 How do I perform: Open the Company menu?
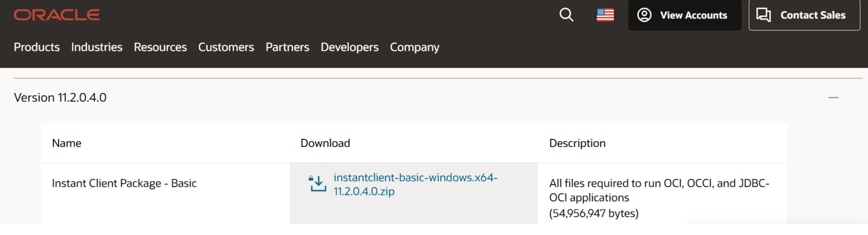coord(414,47)
